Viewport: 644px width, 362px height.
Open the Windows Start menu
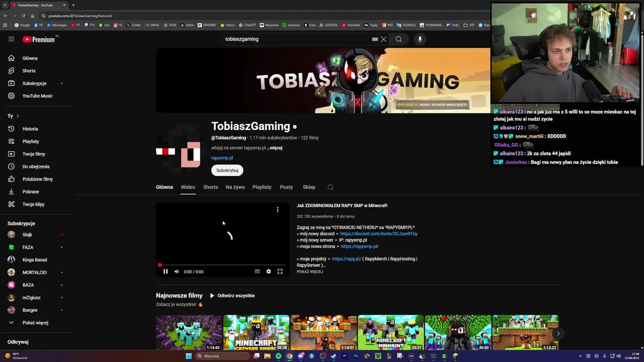tap(189, 356)
